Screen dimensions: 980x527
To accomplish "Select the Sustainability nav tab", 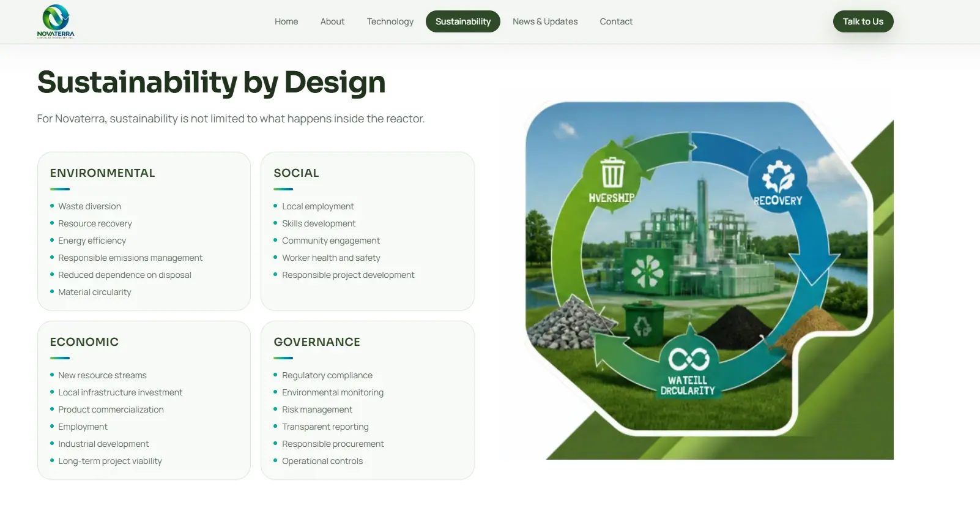I will [463, 21].
